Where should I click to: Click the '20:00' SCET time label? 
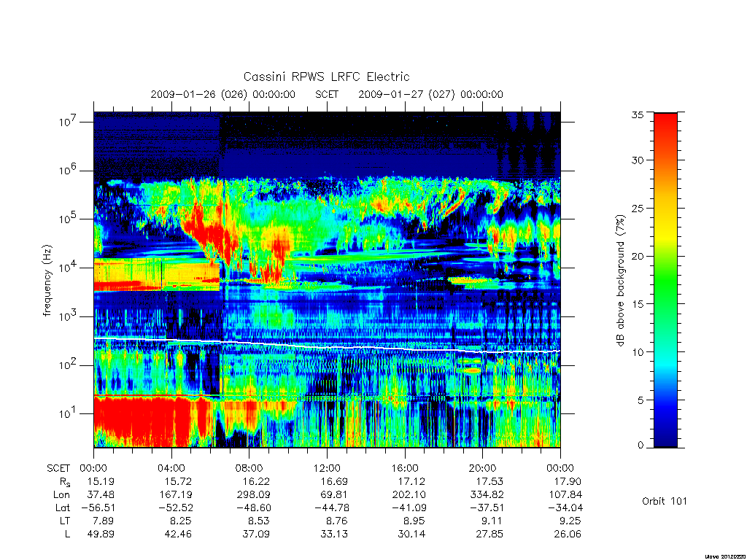(x=483, y=468)
